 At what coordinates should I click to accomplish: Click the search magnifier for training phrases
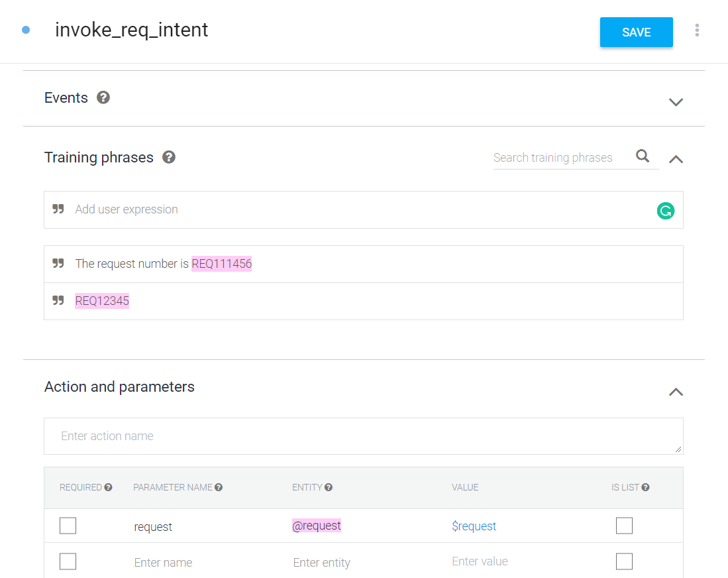point(642,156)
